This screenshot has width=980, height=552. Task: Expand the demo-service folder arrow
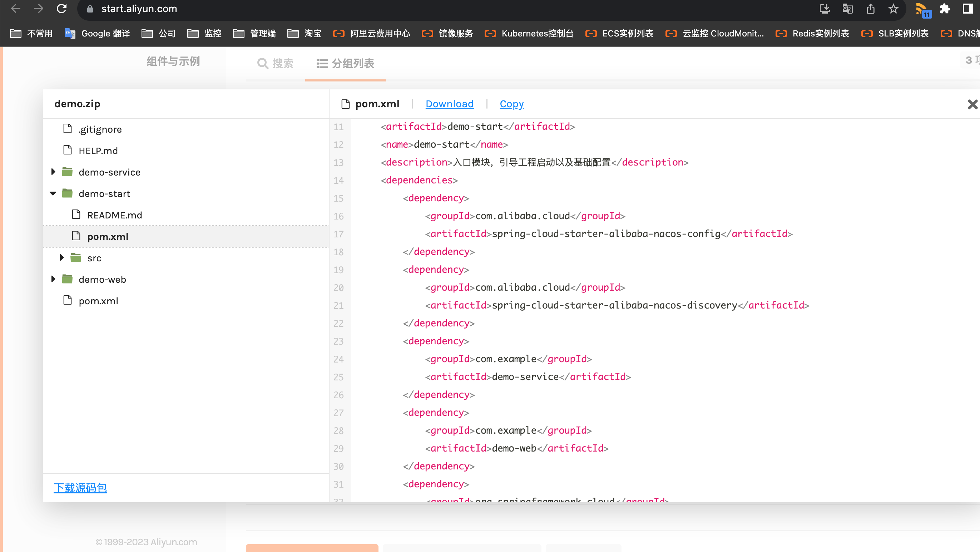click(53, 172)
